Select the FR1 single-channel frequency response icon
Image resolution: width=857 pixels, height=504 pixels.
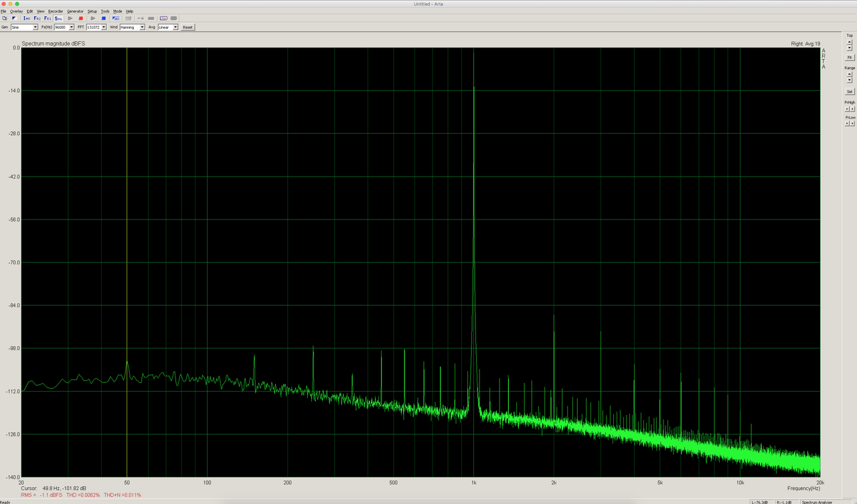coord(48,18)
